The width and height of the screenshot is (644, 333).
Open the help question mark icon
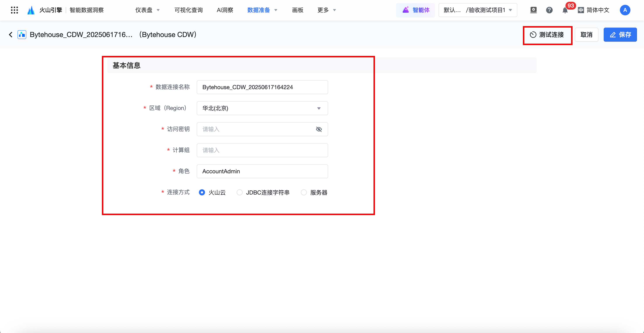549,10
